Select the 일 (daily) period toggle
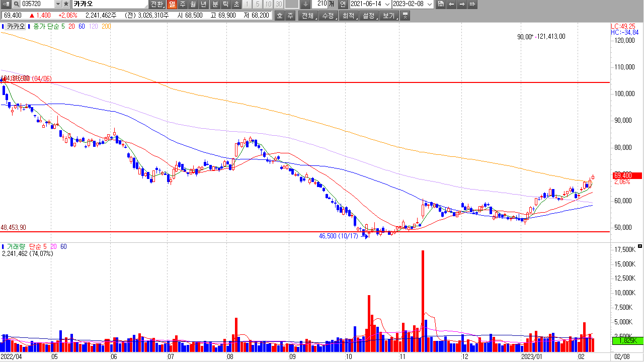Viewport: 644px width, 362px height. (x=172, y=4)
